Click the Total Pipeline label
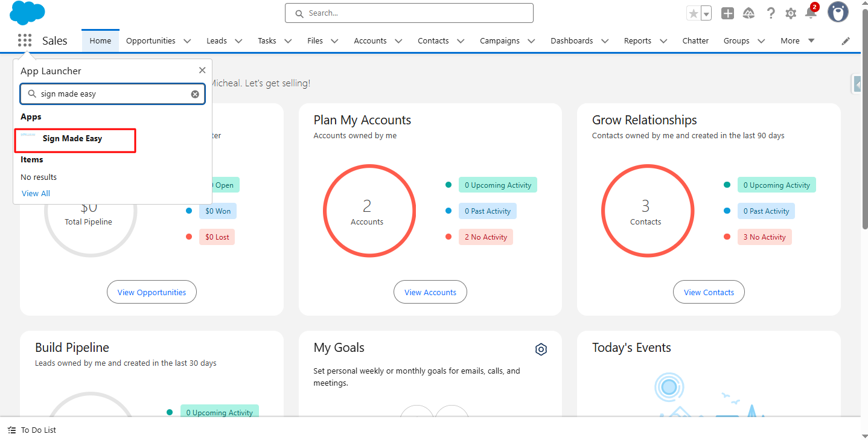The image size is (868, 440). 89,222
